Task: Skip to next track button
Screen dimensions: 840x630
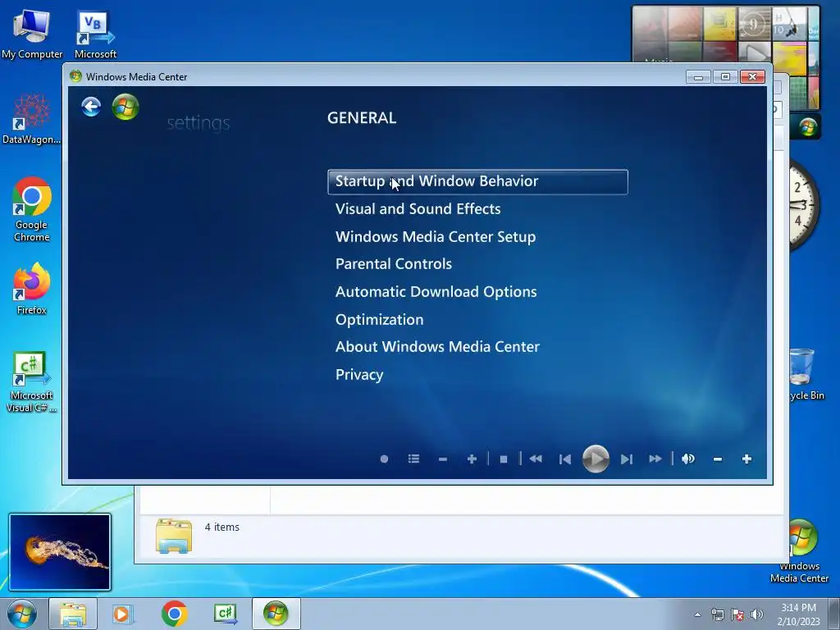Action: 626,459
